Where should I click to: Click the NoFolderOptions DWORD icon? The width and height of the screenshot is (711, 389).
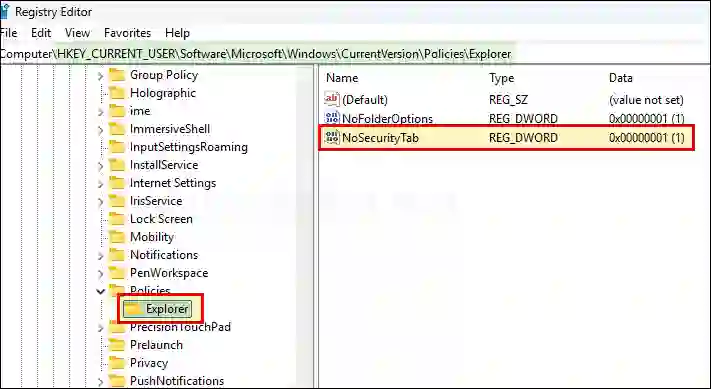(x=332, y=118)
